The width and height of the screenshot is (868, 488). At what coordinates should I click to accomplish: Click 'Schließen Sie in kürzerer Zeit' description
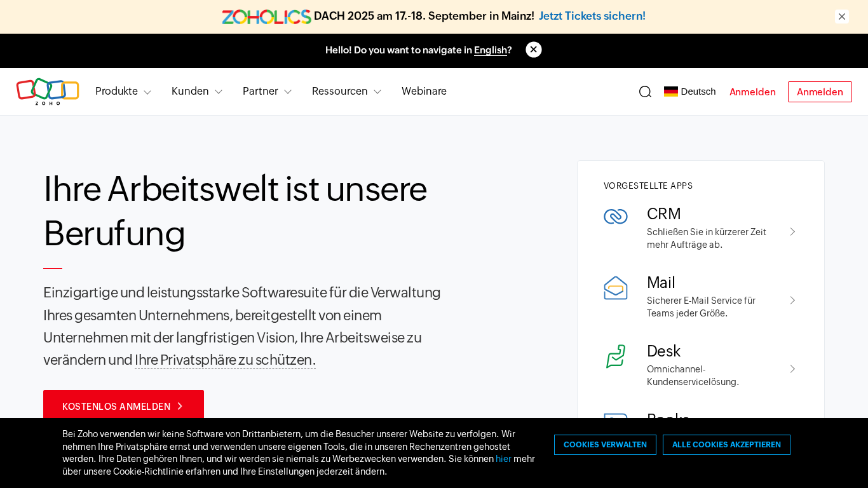pos(707,238)
